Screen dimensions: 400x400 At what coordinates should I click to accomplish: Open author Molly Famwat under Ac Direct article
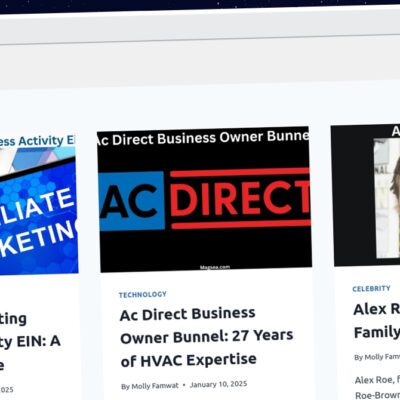[155, 386]
